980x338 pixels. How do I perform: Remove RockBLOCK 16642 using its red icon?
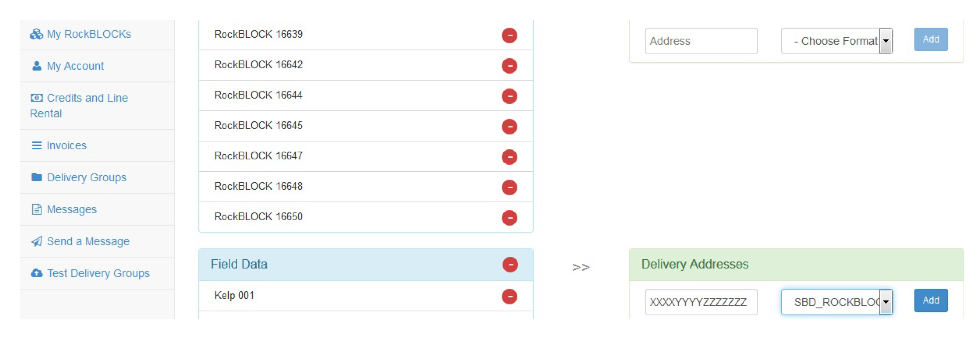[509, 66]
